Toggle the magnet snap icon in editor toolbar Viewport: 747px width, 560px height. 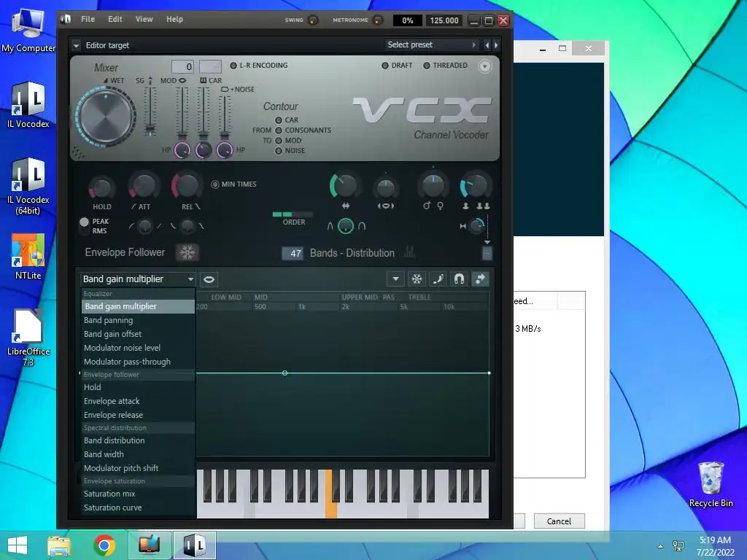click(x=459, y=279)
